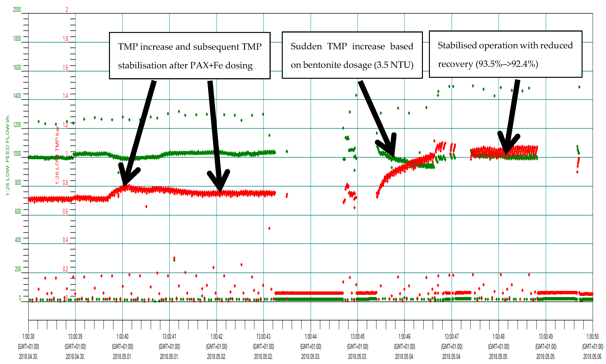Click the green 2000 value on feed flow axis
606x364 pixels.
17,10
